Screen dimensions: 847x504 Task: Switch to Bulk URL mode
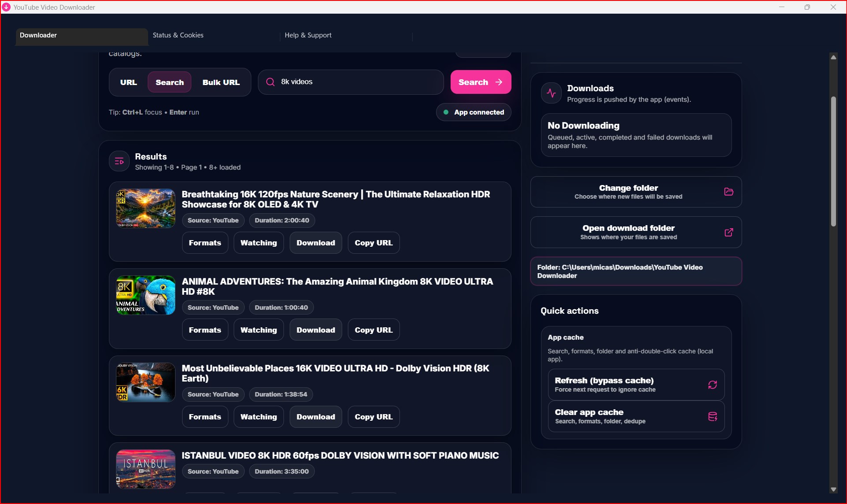click(221, 82)
